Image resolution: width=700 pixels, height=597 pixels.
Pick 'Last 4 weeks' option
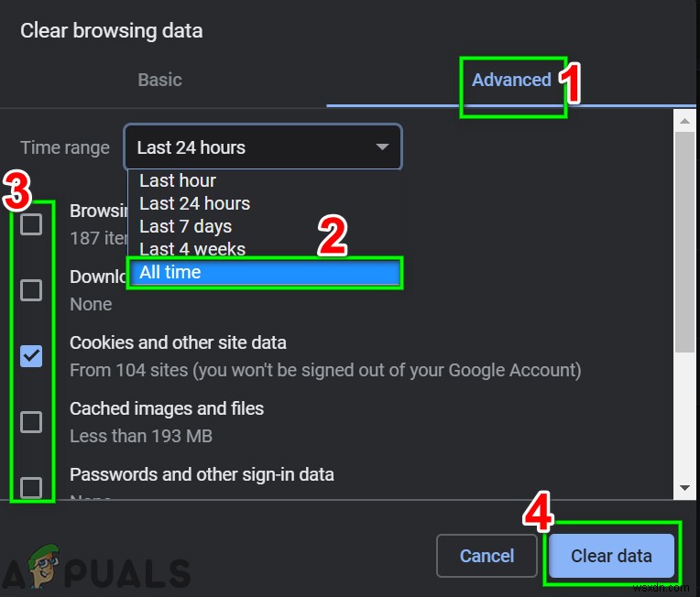coord(192,248)
